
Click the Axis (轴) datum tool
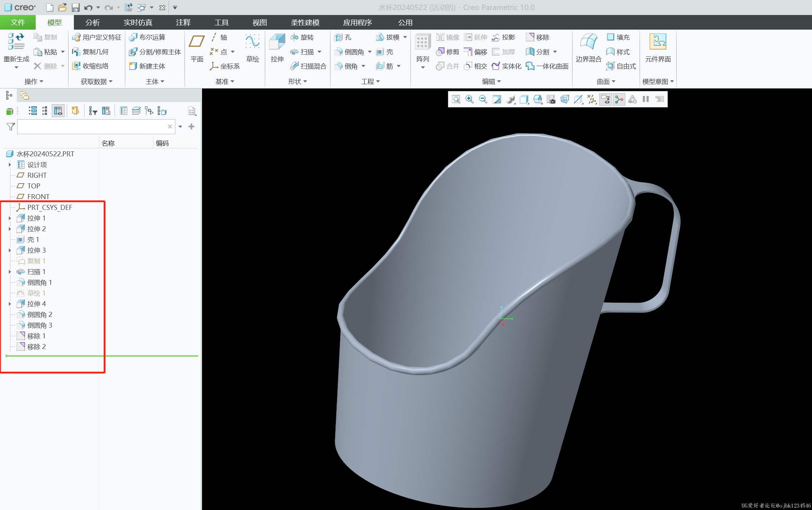(x=218, y=37)
